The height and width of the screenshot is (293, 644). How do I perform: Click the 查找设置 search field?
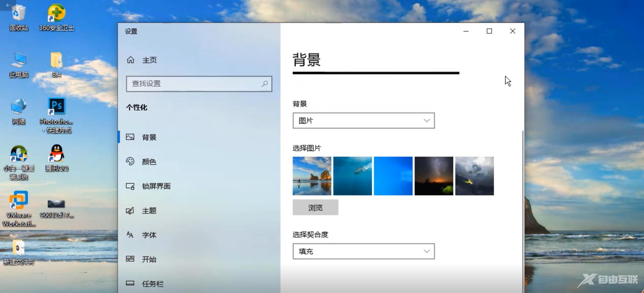[199, 84]
